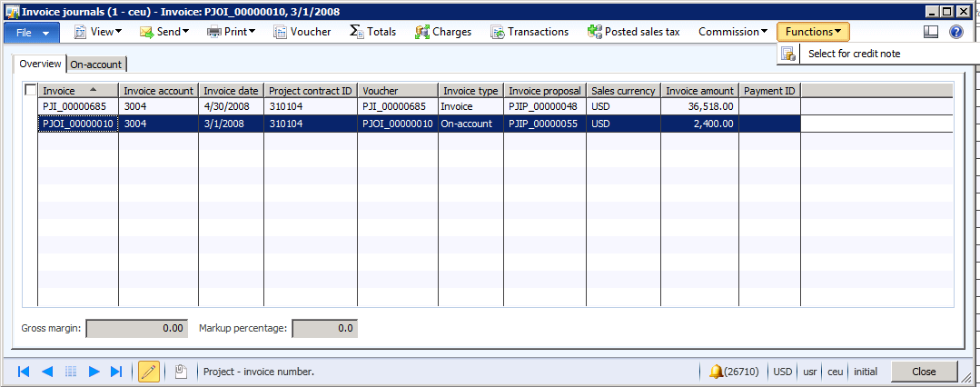Go to the next record
Screen dimensions: 980x387
tap(94, 372)
